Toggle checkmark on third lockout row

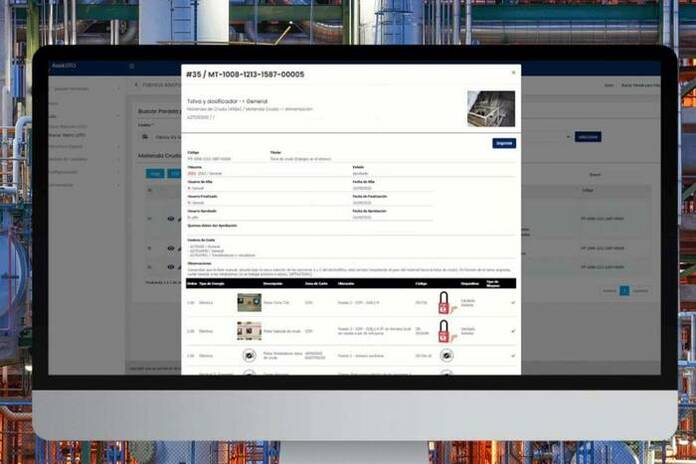[x=512, y=355]
